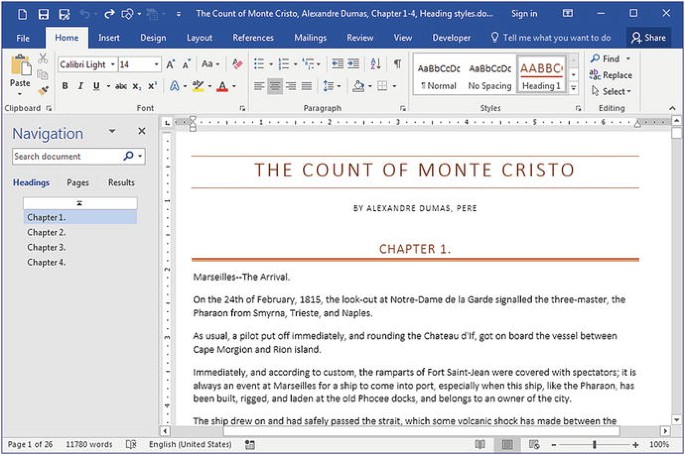The width and height of the screenshot is (685, 455).
Task: Justify the paragraph text
Action: coord(307,86)
